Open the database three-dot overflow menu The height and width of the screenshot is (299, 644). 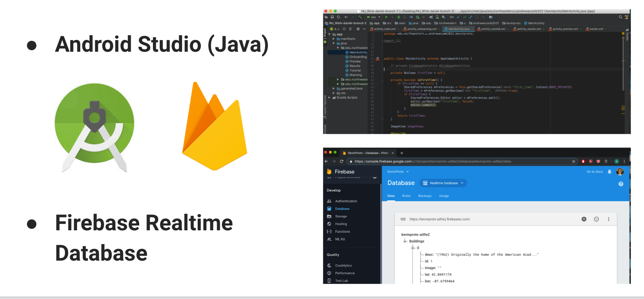pos(609,219)
